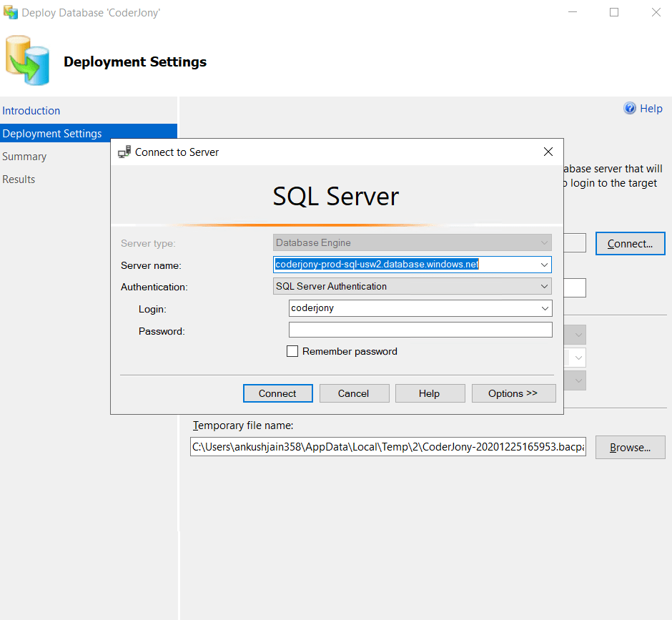672x620 pixels.
Task: Switch to the Introduction page
Action: [31, 111]
